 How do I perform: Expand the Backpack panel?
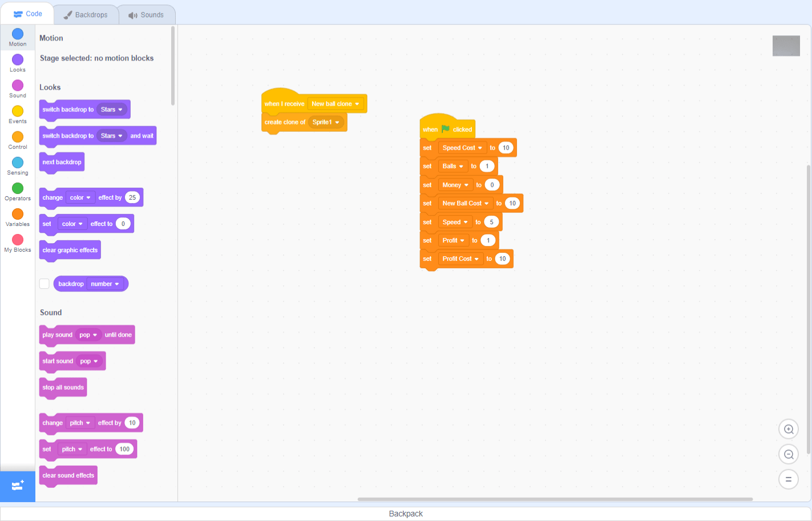[406, 513]
